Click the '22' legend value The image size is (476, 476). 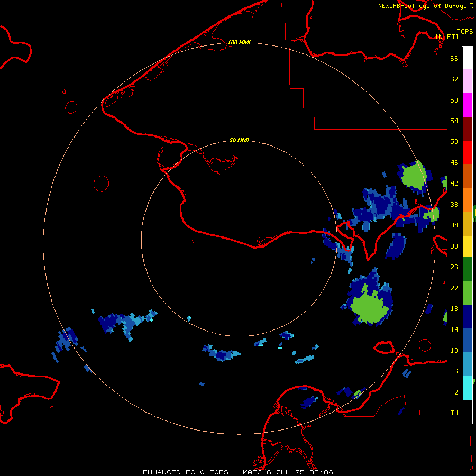pyautogui.click(x=454, y=288)
